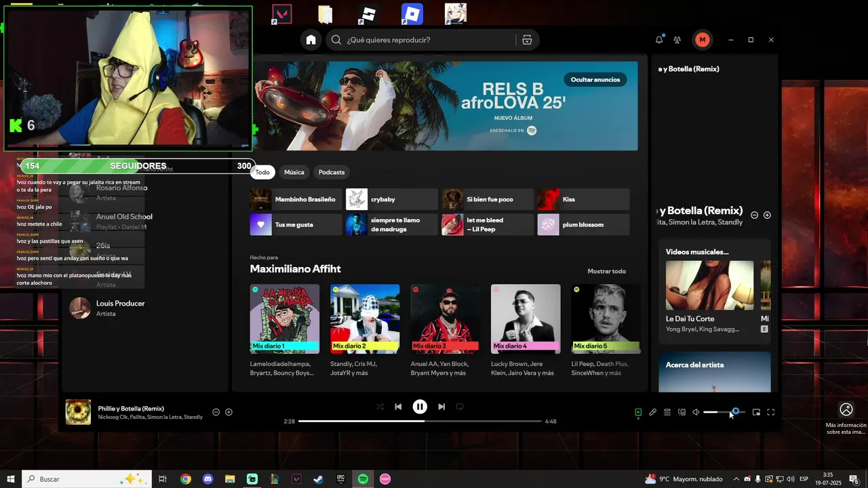Click the "Phillie y Botella (Remix)" track title
The width and height of the screenshot is (868, 488).
[131, 409]
